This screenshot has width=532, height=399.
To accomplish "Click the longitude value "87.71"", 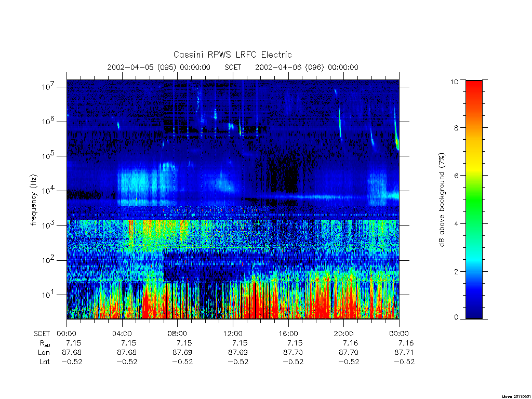I will [404, 353].
